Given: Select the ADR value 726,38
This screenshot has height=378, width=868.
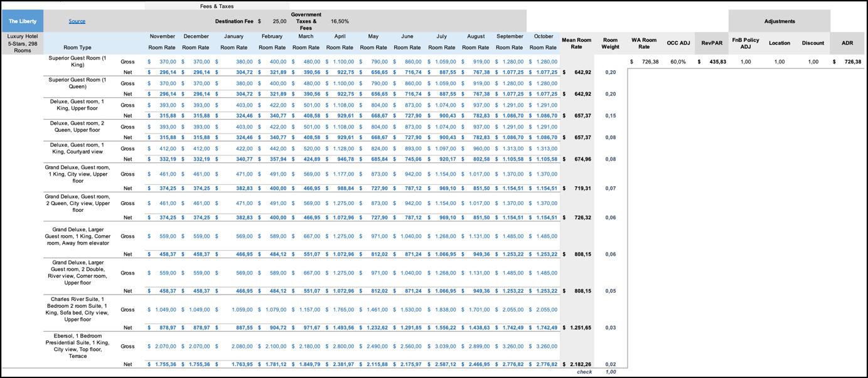Looking at the screenshot, I should click(847, 61).
